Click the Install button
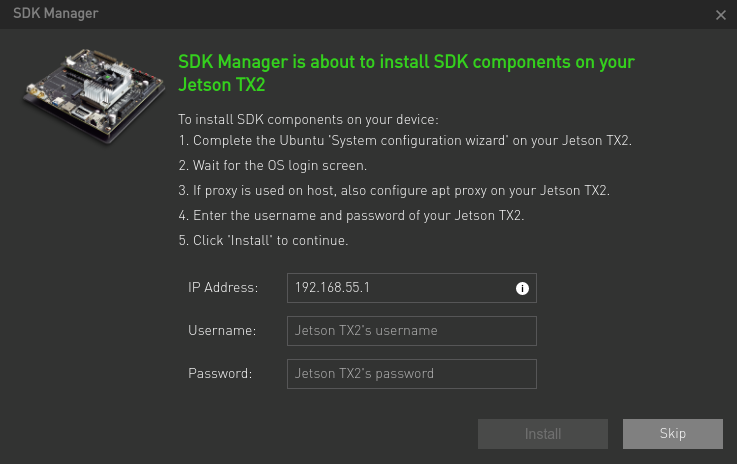Image resolution: width=737 pixels, height=464 pixels. coord(543,434)
